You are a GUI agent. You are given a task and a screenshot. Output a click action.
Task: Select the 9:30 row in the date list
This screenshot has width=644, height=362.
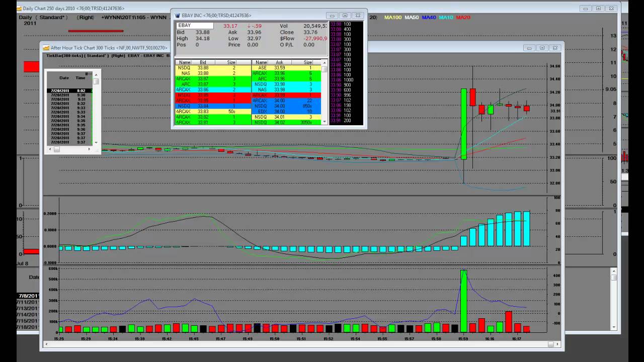[69, 95]
